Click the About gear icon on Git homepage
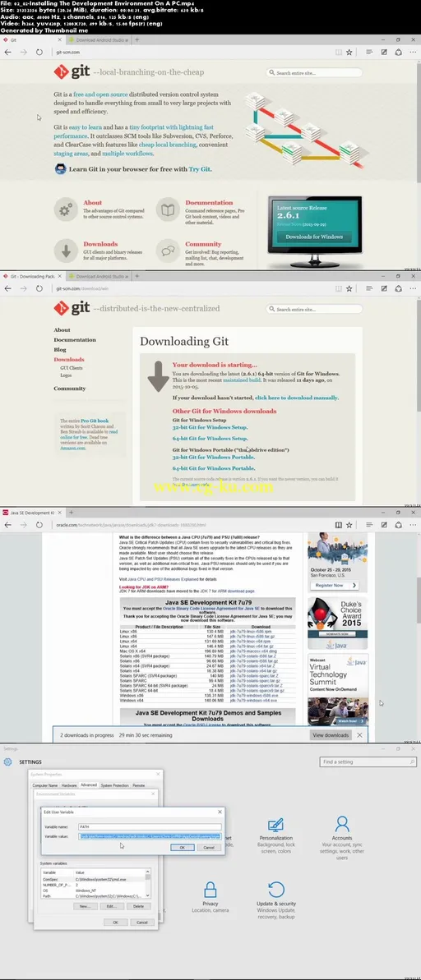The image size is (421, 980). coord(66,209)
